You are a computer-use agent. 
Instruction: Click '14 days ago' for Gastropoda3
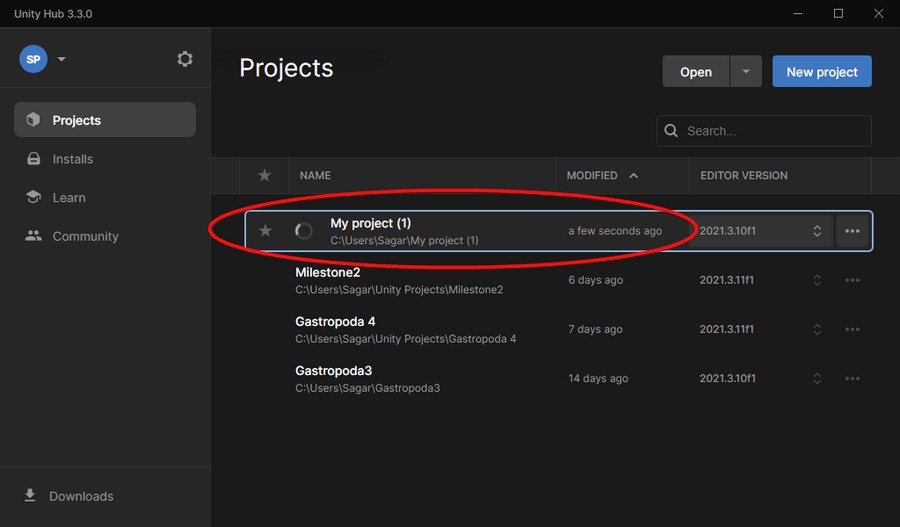click(x=598, y=378)
